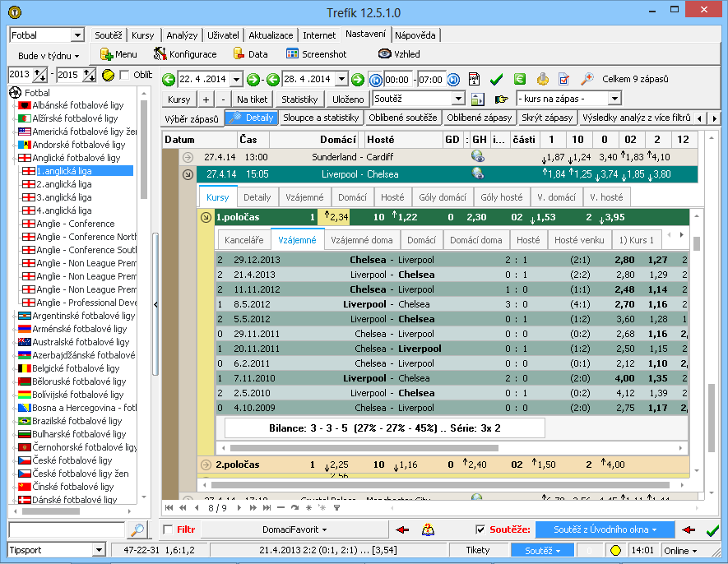Enable the Filtr checkbox
728x564 pixels.
(x=168, y=529)
